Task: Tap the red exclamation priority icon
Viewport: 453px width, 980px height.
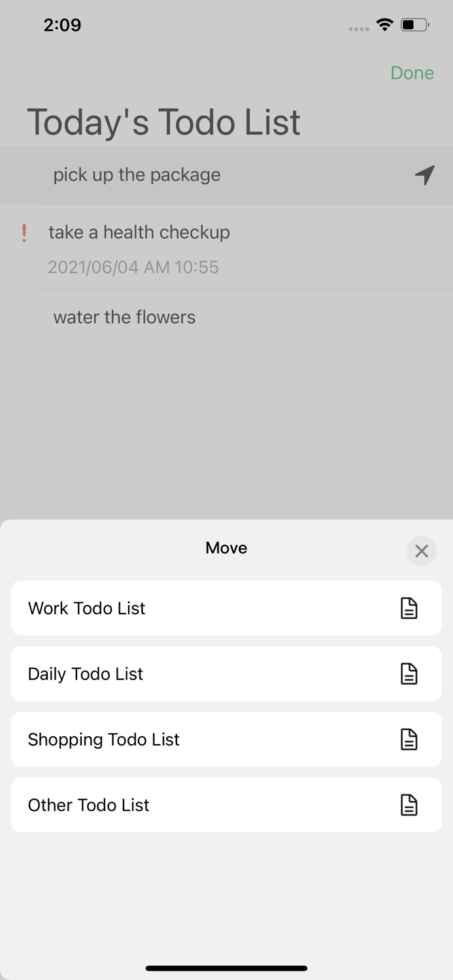Action: pos(25,233)
